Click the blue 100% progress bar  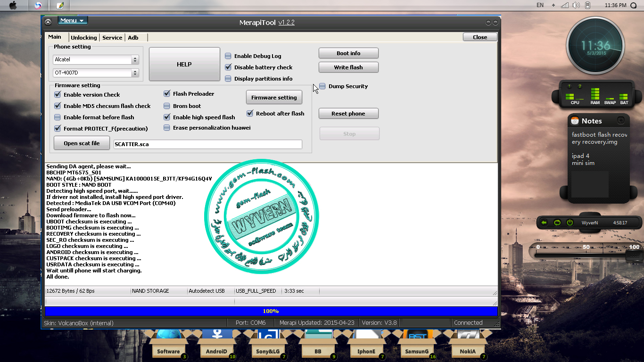tap(271, 311)
